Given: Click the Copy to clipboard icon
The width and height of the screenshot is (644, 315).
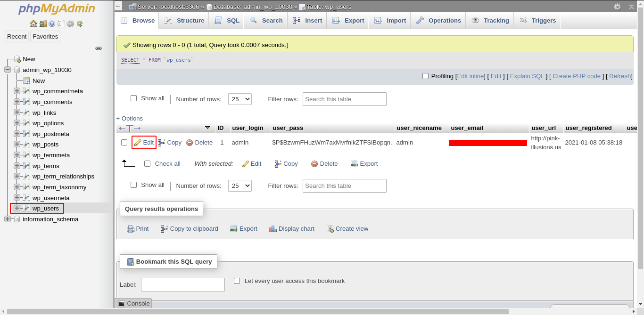Looking at the screenshot, I should [x=165, y=229].
